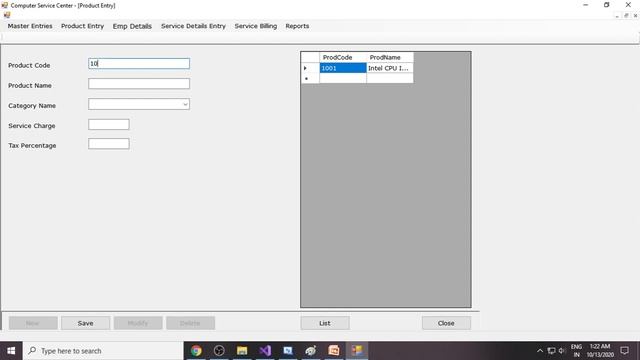Screen dimensions: 640x360
Task: Click the ProdName column header
Action: (x=390, y=58)
